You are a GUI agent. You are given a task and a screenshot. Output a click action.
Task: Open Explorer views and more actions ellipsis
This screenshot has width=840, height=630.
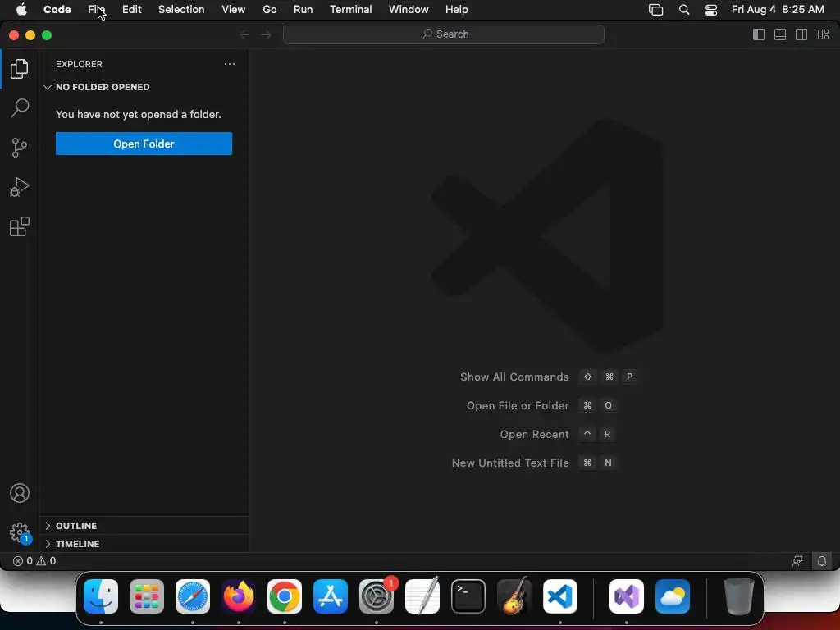click(x=230, y=64)
